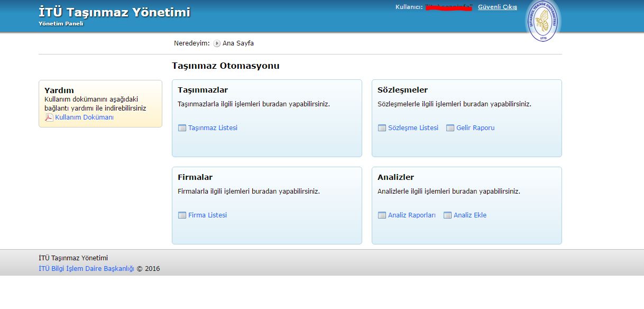Click the İTÜ Taşınmaz Yönetimi header title
Screen dimensions: 644x309
[114, 12]
